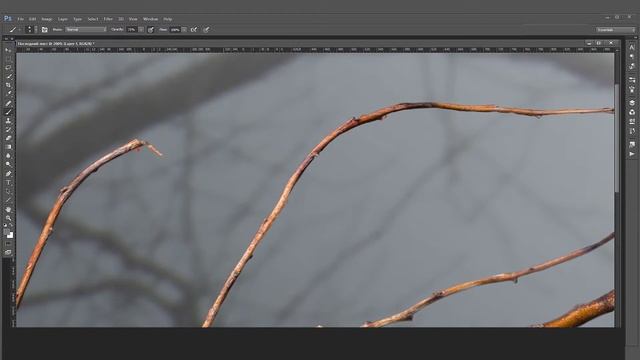Image resolution: width=640 pixels, height=360 pixels.
Task: Set the background color swatch
Action: click(11, 236)
